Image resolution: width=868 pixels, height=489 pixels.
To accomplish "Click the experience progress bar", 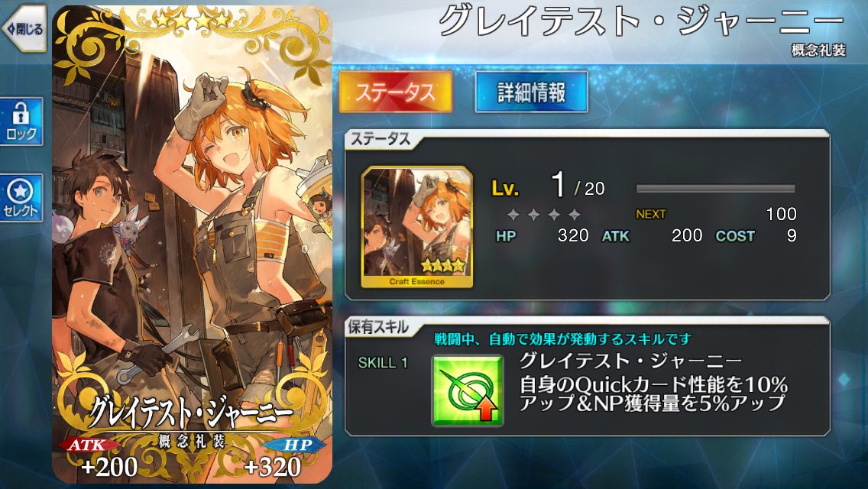I will tap(715, 189).
